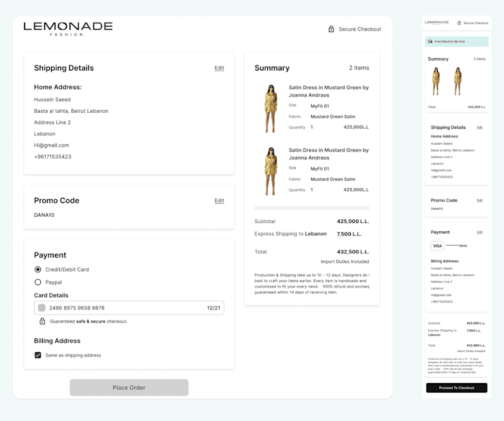Click the Lemonade Fashion logo
This screenshot has height=421, width=504.
[x=68, y=29]
